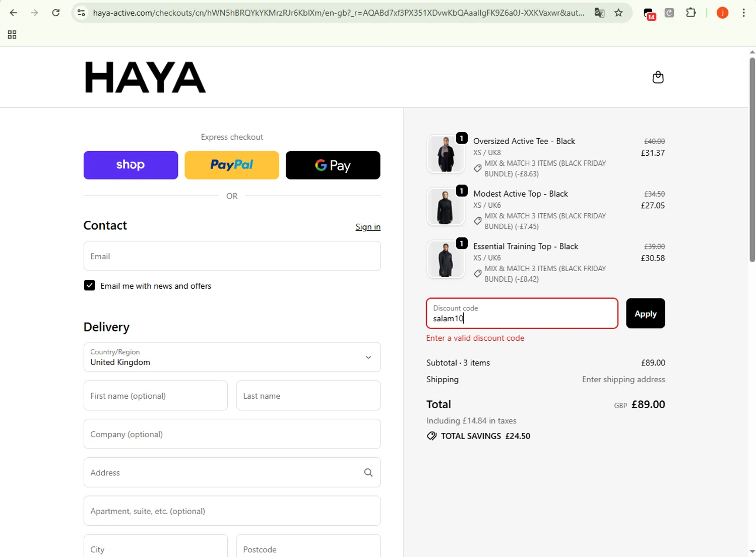Viewport: 756px width, 557px height.
Task: Click the browser address bar URL
Action: point(339,13)
